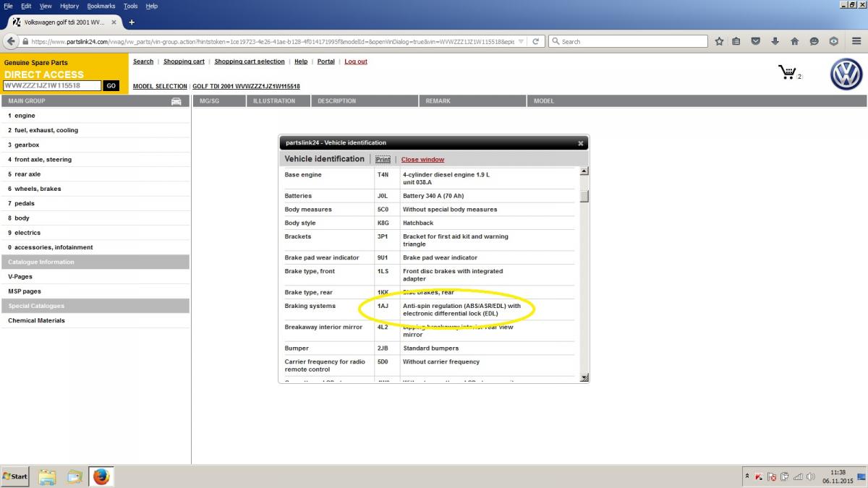Click the Log out link
The height and width of the screenshot is (488, 868).
(x=356, y=61)
